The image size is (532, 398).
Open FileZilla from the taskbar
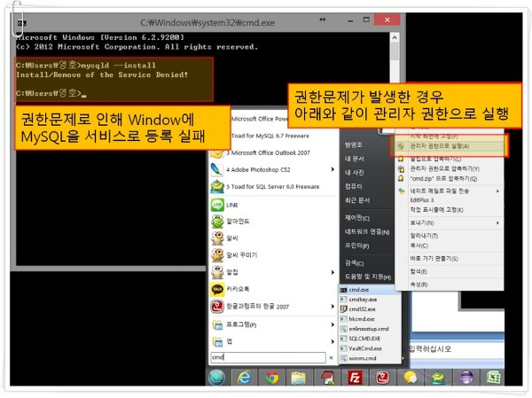(355, 378)
